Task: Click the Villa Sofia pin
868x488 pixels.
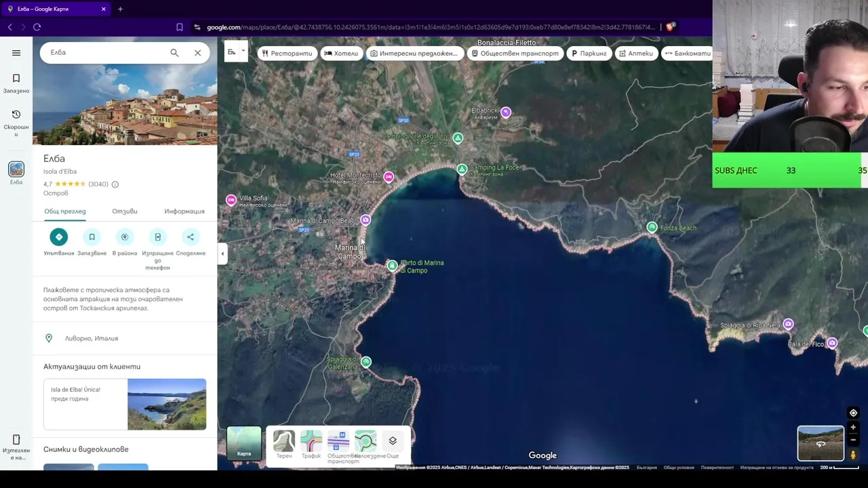Action: click(231, 200)
